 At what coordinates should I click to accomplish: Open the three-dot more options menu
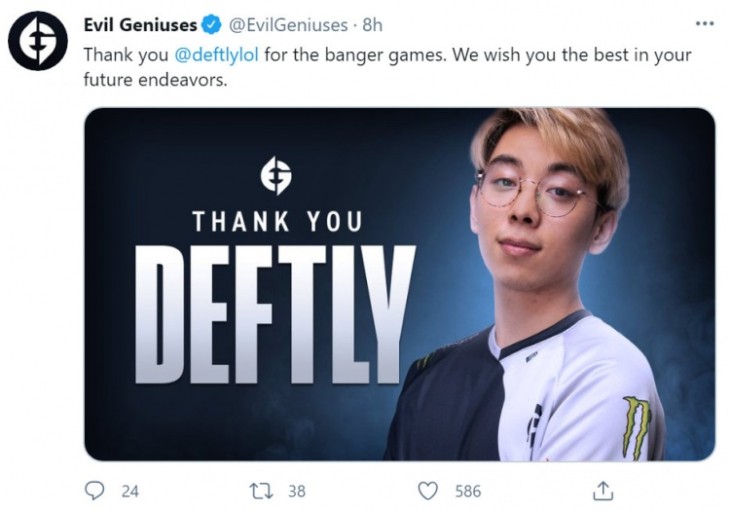click(x=704, y=23)
